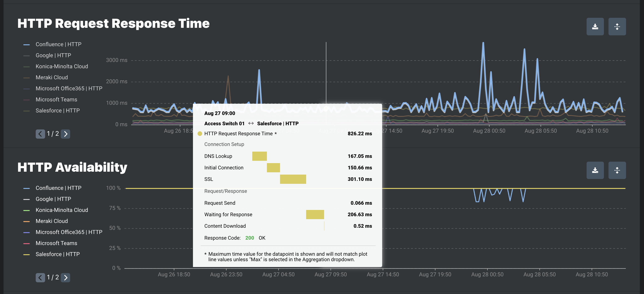Toggle Microsoft Office365 | HTTP in Availability legend
644x294 pixels.
coord(63,232)
